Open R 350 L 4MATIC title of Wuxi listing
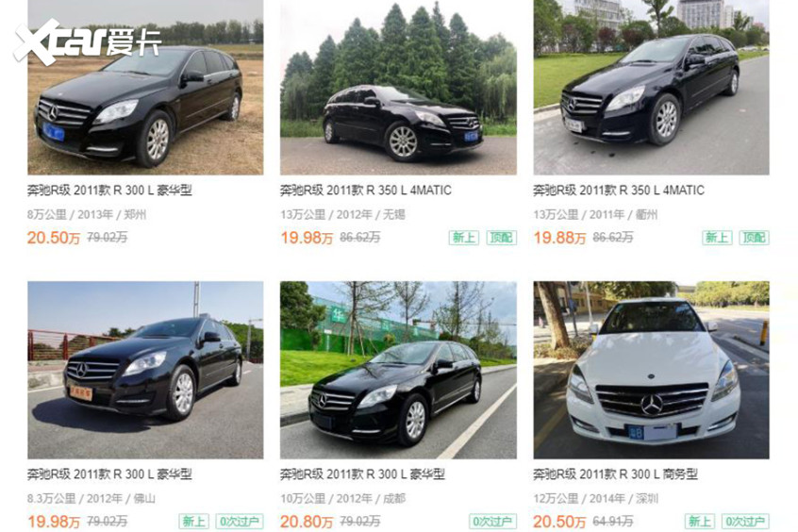This screenshot has height=532, width=798. pyautogui.click(x=365, y=191)
